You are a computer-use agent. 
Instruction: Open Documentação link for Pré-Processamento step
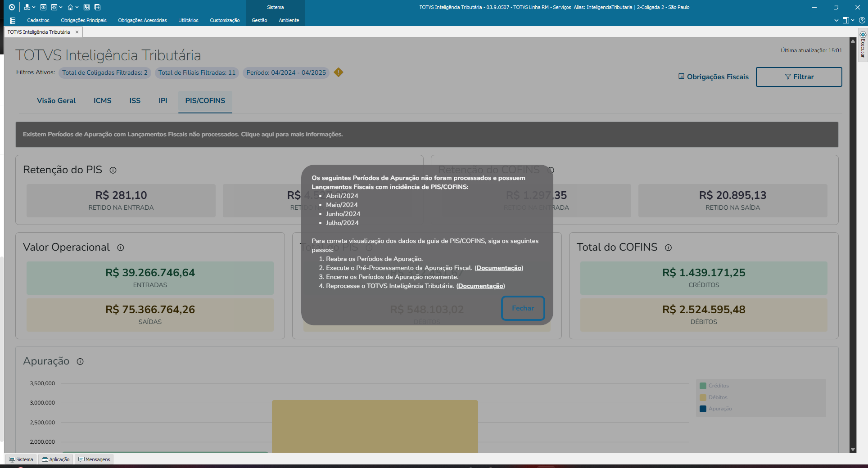[x=499, y=268]
